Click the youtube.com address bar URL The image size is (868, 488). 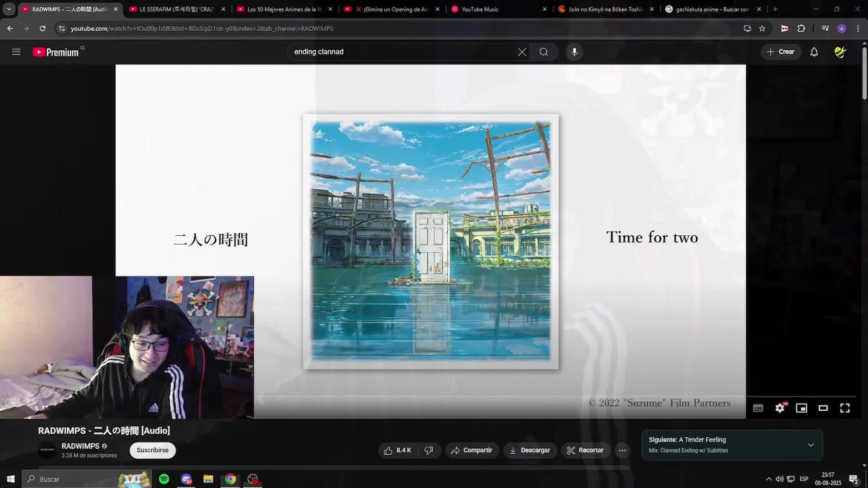201,28
